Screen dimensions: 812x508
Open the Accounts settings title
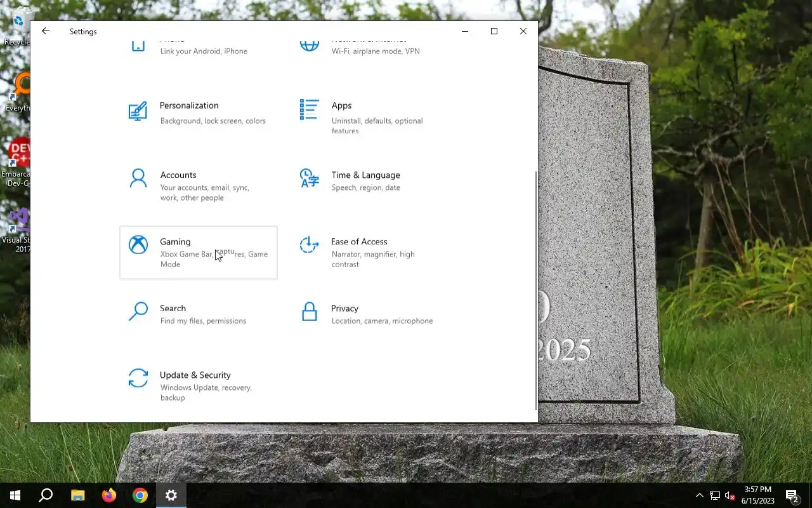point(178,175)
